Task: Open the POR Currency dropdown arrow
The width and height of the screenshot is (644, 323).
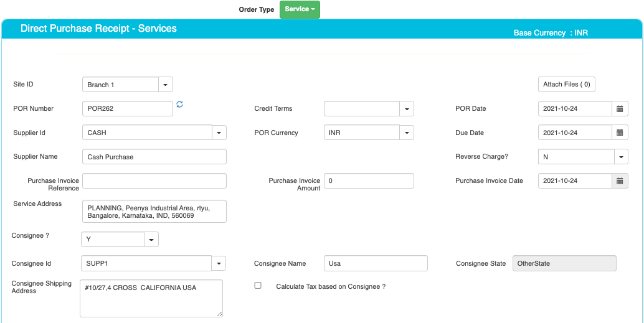Action: tap(407, 133)
